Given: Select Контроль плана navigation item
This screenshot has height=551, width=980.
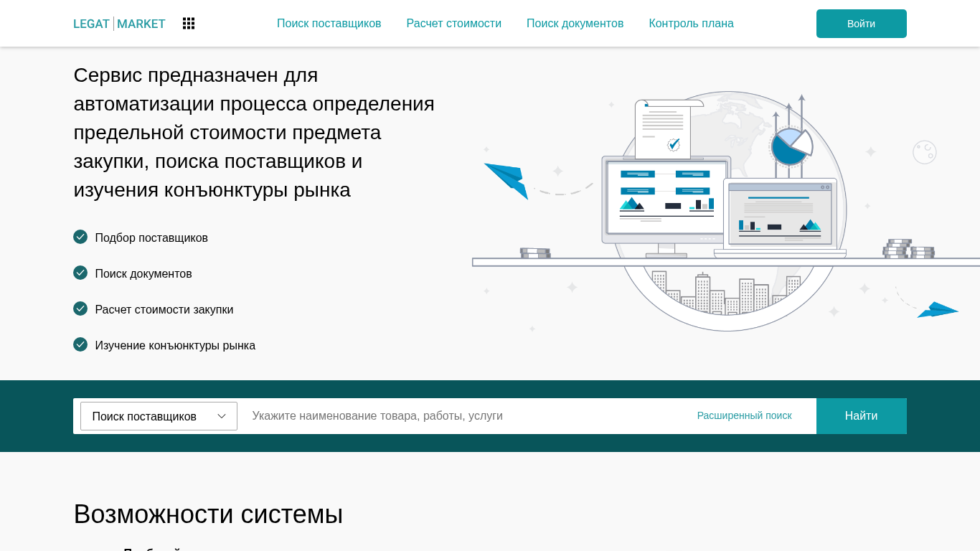Looking at the screenshot, I should [691, 24].
